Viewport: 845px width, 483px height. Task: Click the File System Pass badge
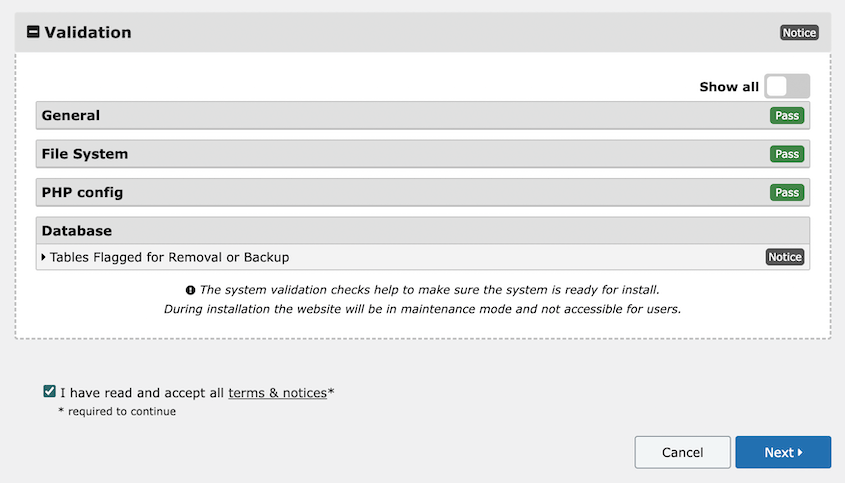point(787,154)
